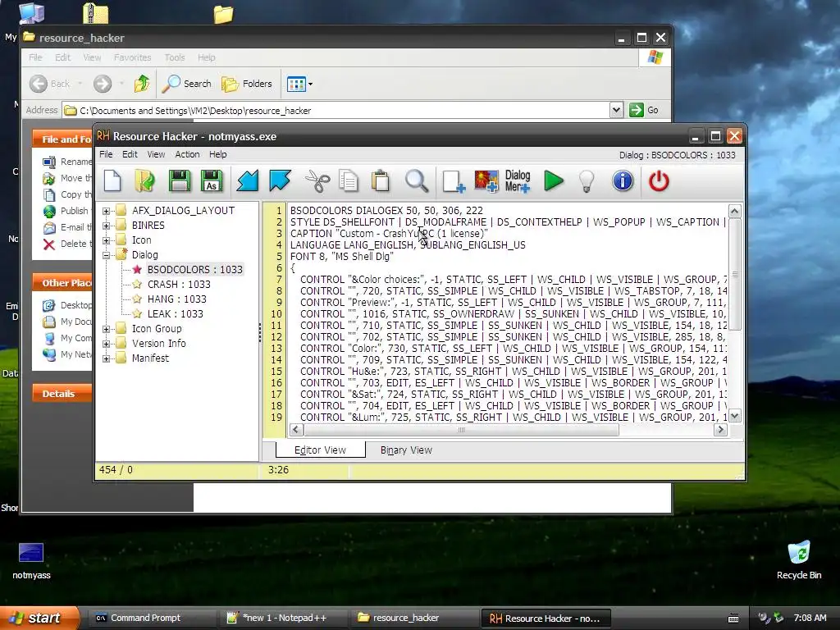Screen dimensions: 840x630
Task: Click the Find magnifier icon in Resource Hacker
Action: coord(416,181)
